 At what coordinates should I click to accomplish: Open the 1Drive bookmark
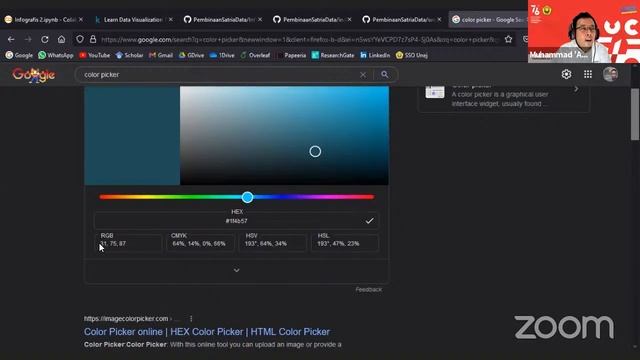222,55
